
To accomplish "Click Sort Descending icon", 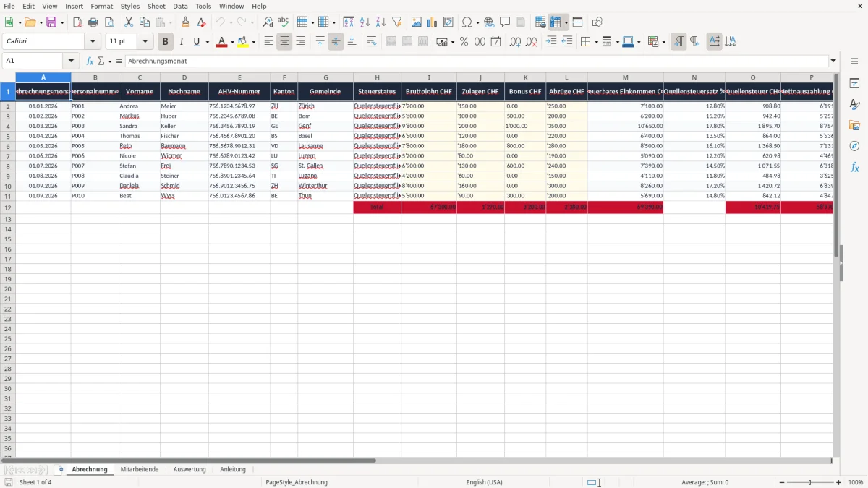I will coord(381,22).
